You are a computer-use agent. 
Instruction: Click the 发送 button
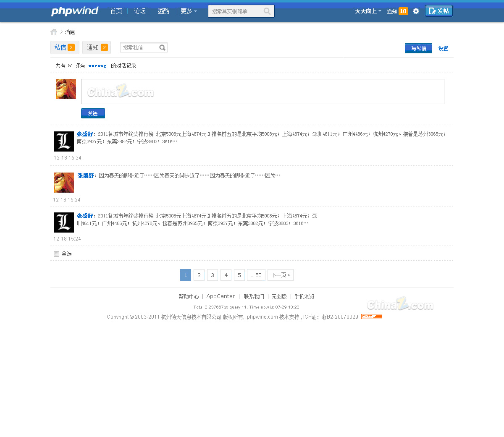click(93, 113)
